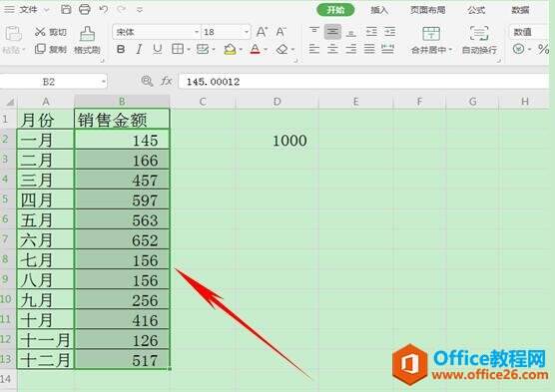
Task: Align cell text to the right
Action: click(x=350, y=49)
